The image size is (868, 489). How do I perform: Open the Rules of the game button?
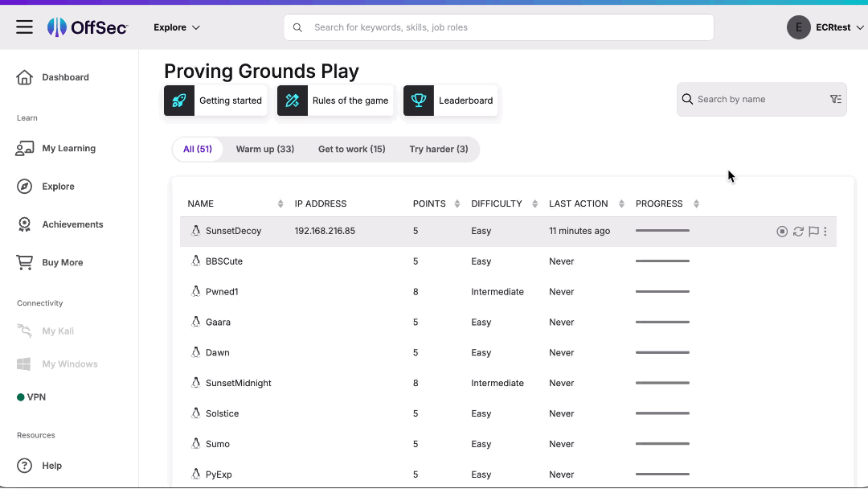[335, 101]
